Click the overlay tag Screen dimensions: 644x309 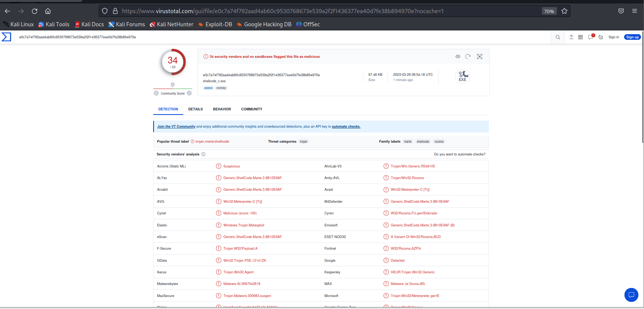click(221, 88)
